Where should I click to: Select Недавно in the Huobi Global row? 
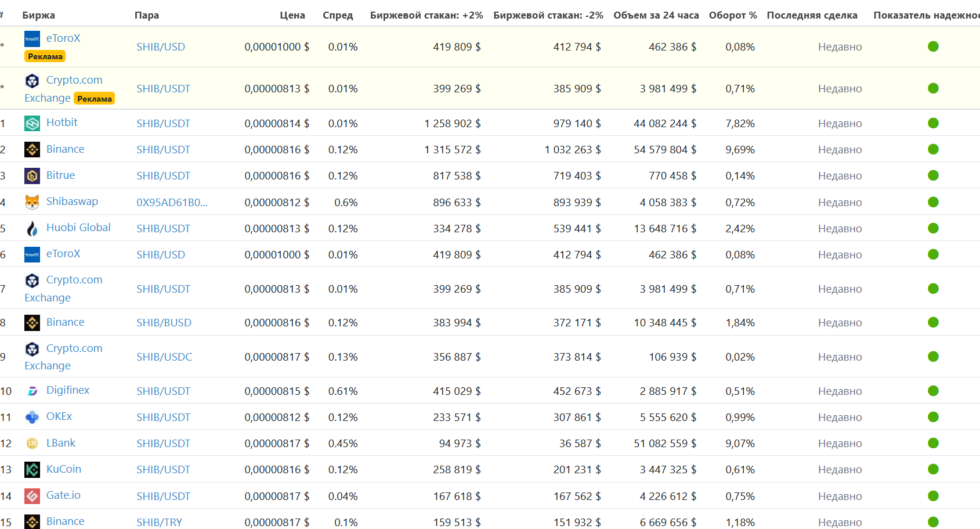pos(840,229)
